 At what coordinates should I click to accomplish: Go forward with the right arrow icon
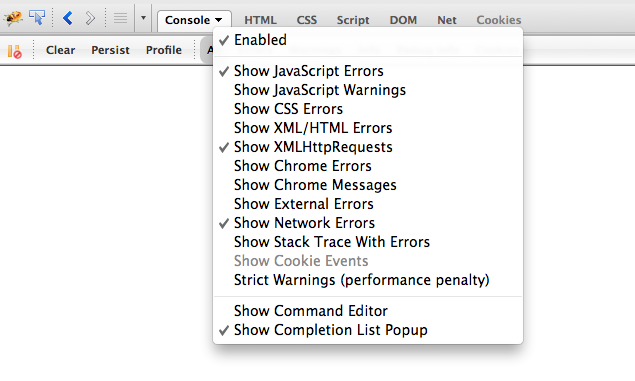pyautogui.click(x=90, y=18)
